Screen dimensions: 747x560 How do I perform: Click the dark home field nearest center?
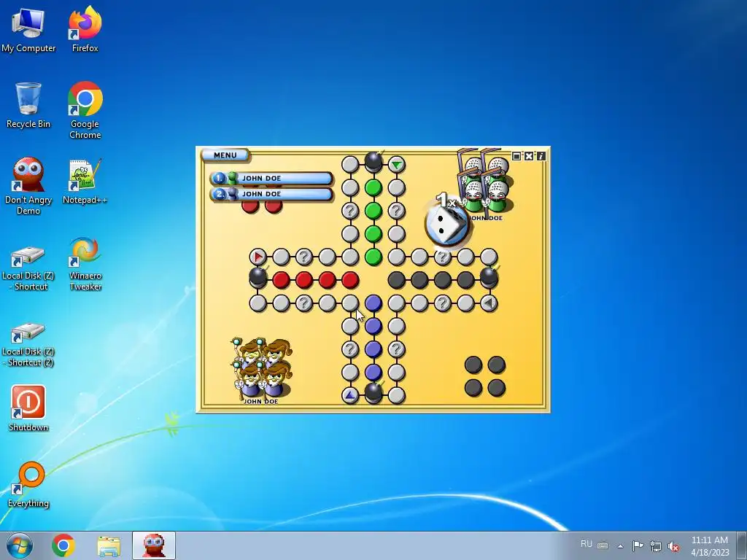[x=396, y=280]
